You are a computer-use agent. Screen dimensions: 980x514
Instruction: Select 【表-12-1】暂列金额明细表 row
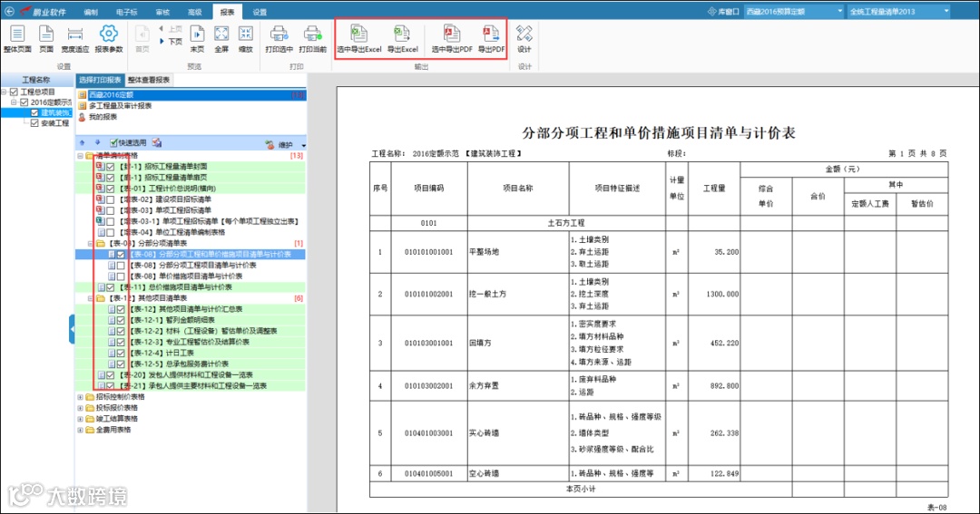(x=191, y=320)
